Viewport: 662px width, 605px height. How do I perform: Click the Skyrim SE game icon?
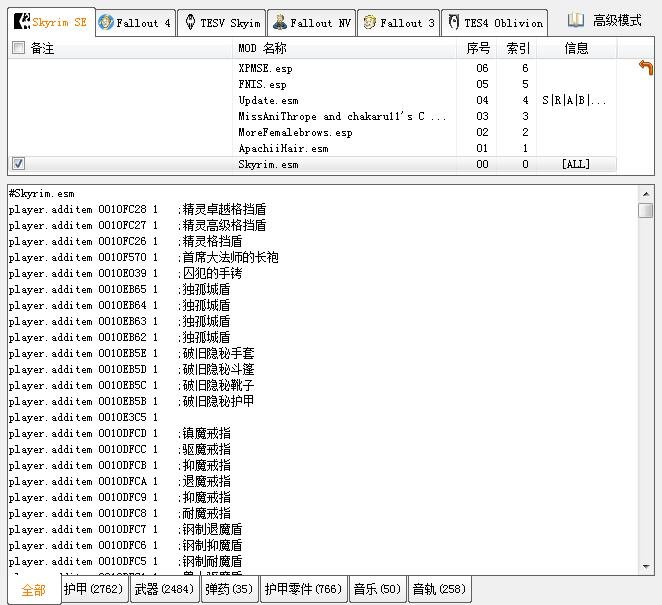coord(21,22)
